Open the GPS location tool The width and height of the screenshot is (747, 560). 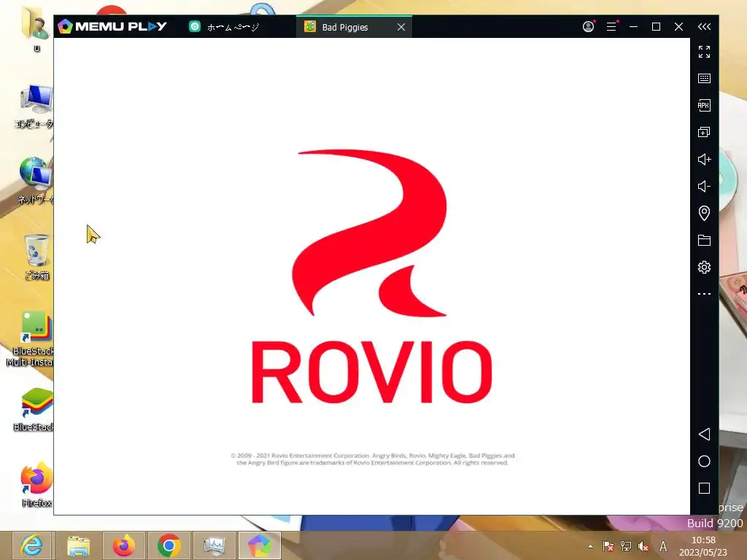pyautogui.click(x=704, y=213)
